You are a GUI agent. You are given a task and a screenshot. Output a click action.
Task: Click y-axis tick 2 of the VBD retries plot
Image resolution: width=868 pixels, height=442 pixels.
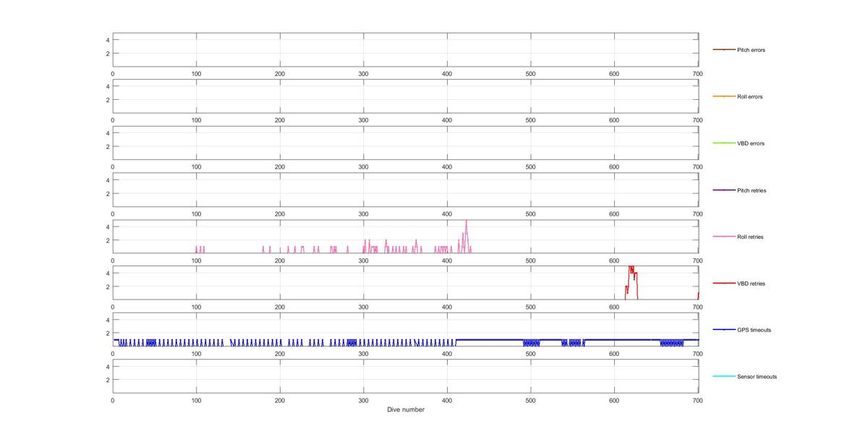108,286
